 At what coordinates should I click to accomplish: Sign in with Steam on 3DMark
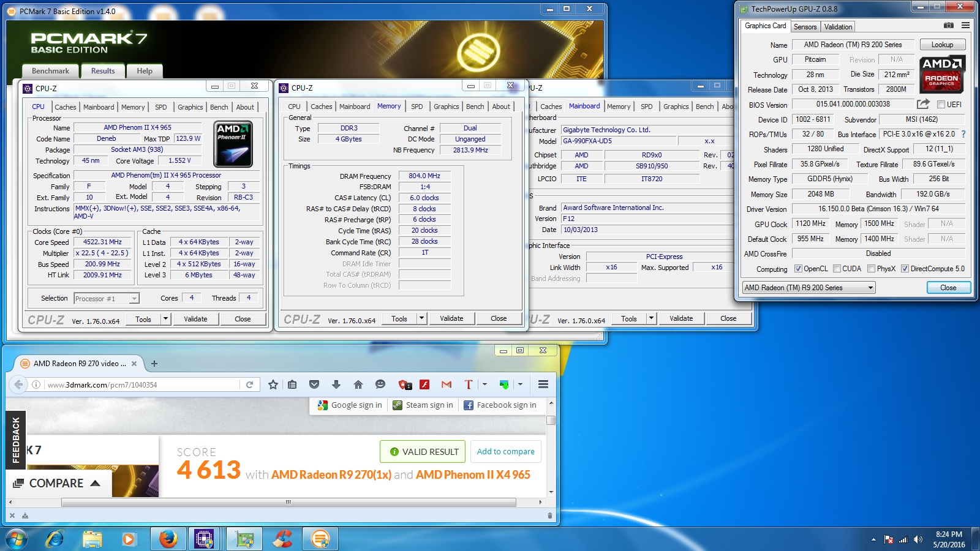pyautogui.click(x=423, y=405)
